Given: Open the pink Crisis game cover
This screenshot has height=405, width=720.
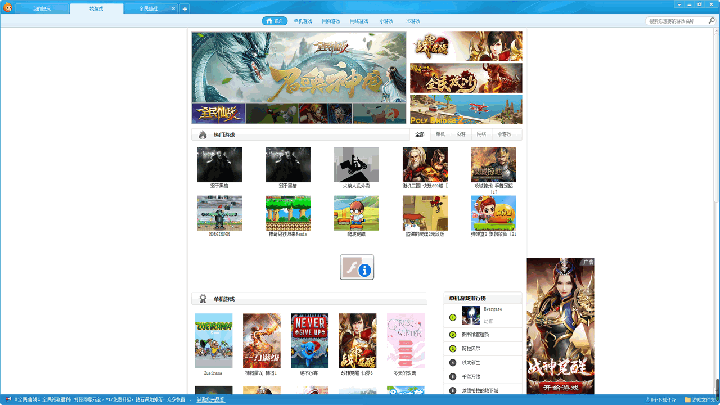Looking at the screenshot, I should [x=406, y=340].
